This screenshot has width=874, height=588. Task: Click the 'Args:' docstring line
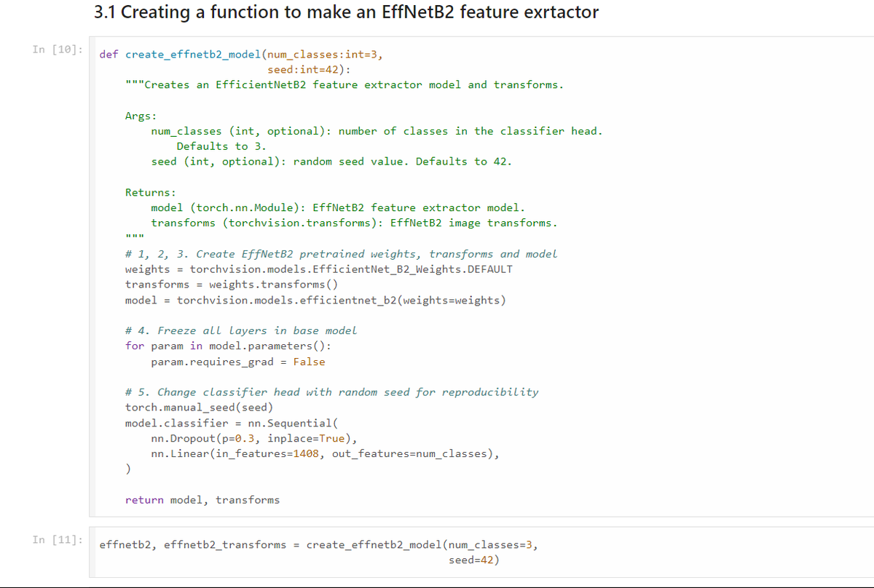[x=141, y=116]
